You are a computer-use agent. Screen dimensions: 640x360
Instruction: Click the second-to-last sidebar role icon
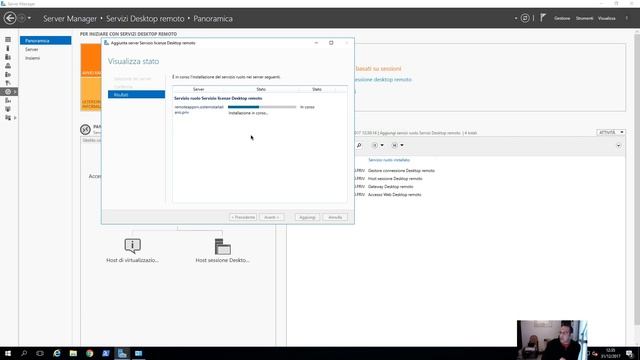coord(8,109)
